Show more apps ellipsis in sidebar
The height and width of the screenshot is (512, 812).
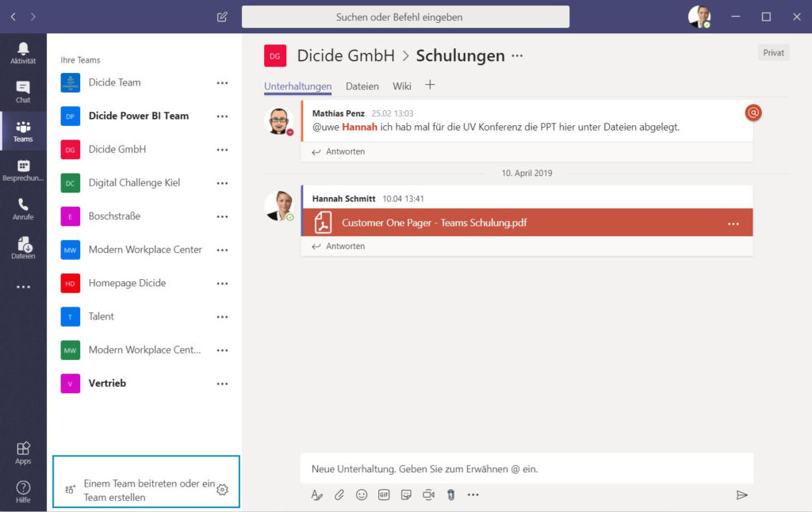[x=23, y=287]
